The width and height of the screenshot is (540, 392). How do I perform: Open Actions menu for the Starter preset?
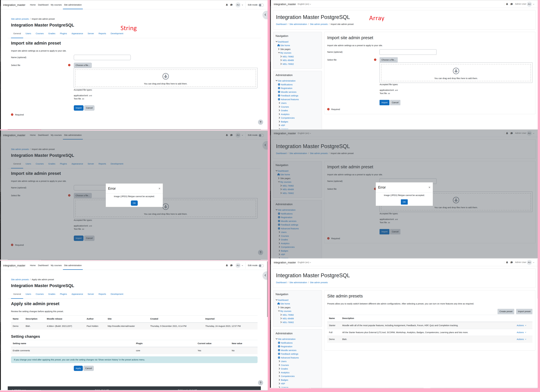coord(521,325)
